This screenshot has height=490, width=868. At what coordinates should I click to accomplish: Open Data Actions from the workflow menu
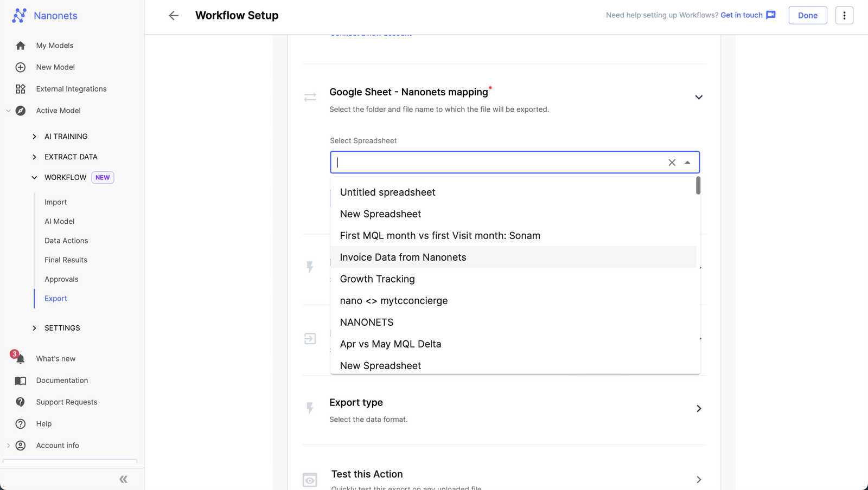click(66, 240)
